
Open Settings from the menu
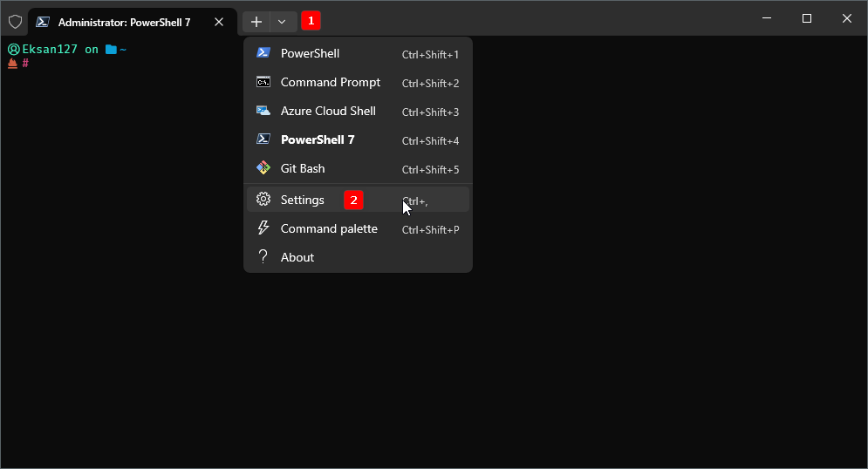(303, 200)
